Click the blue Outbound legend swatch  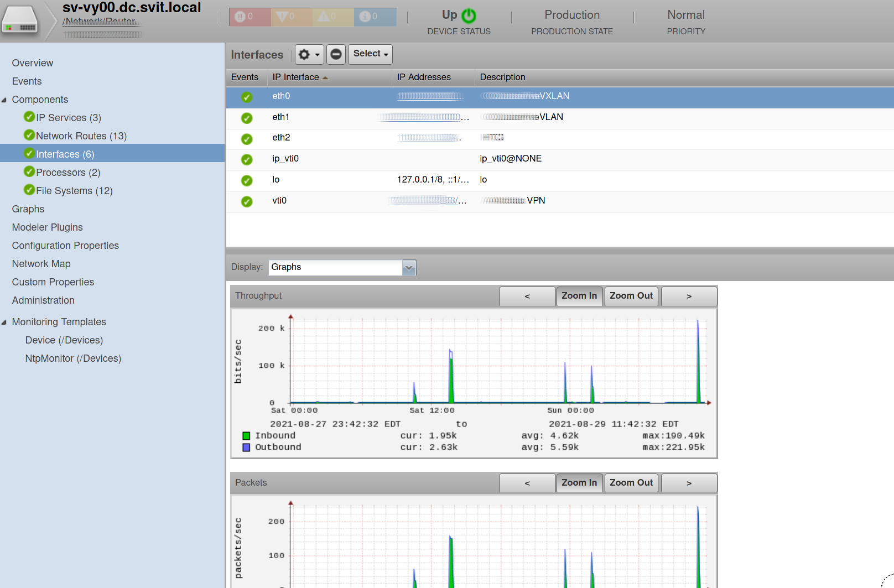coord(246,447)
